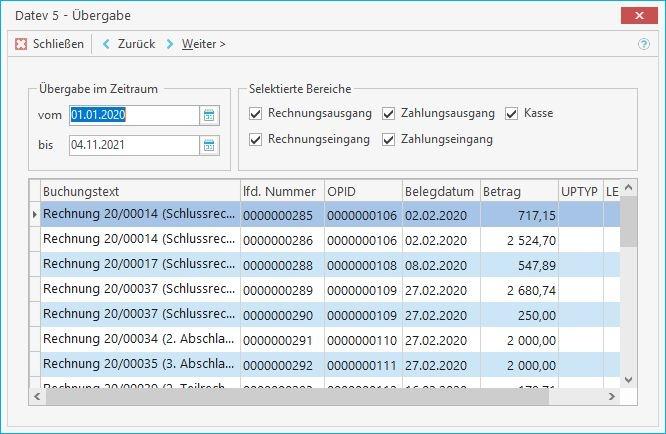
Task: Click the Belegdatum column header
Action: pos(441,192)
